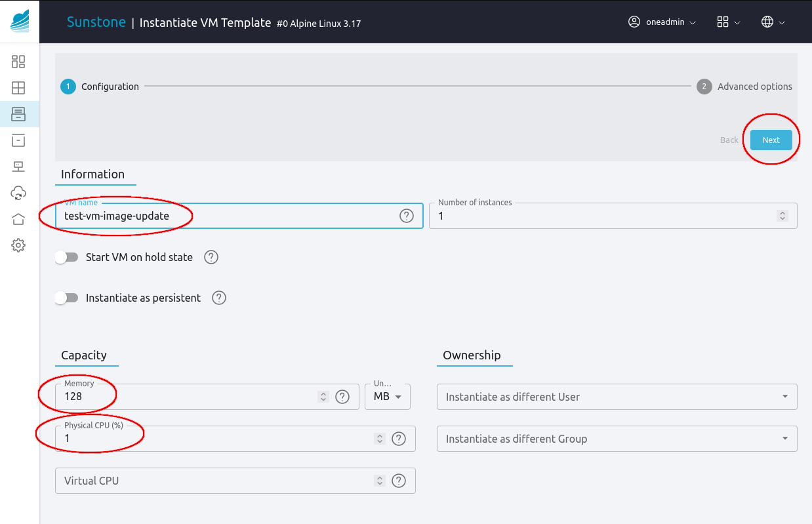The height and width of the screenshot is (524, 812).
Task: Show help for Instantiate as persistent
Action: click(x=219, y=298)
